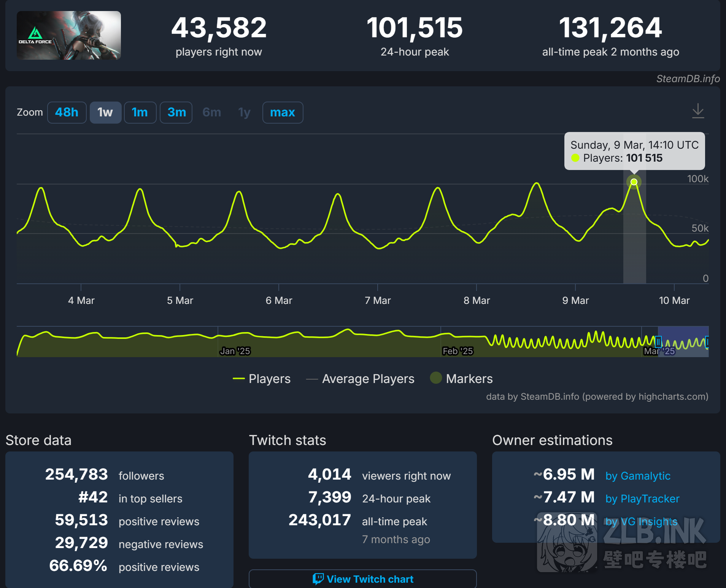Zoom chart to 3m range
The height and width of the screenshot is (588, 726).
click(176, 113)
